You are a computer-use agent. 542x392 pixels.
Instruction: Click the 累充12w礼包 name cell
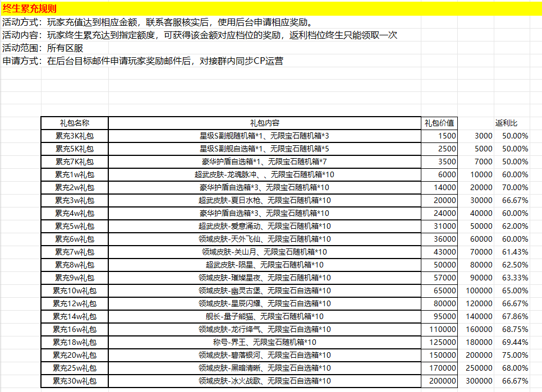75,303
